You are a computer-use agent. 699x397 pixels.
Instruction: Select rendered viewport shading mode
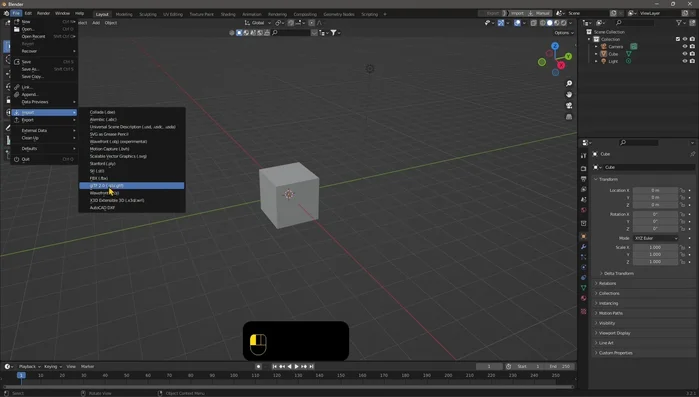(x=564, y=23)
